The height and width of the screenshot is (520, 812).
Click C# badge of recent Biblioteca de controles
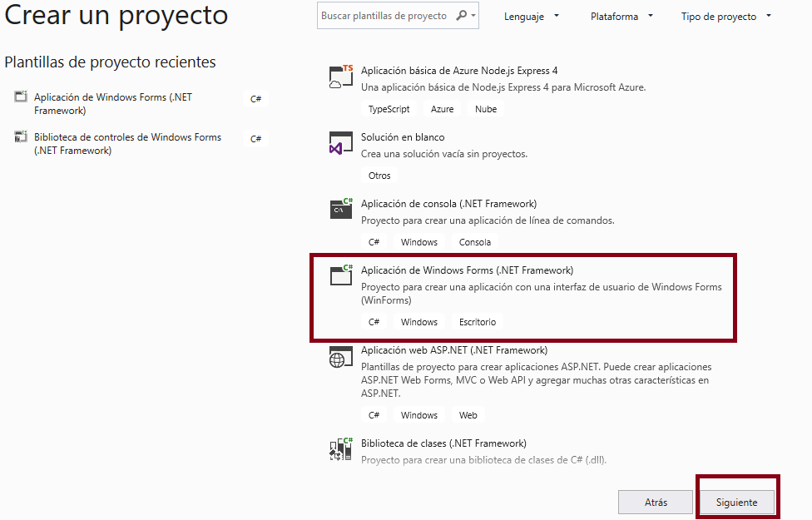[x=255, y=138]
